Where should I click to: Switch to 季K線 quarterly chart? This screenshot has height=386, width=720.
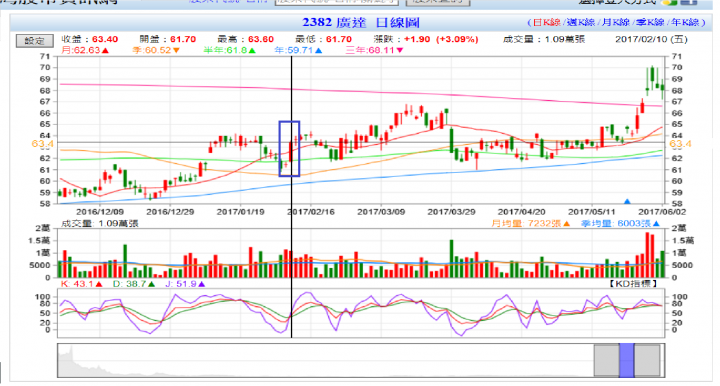tap(650, 22)
